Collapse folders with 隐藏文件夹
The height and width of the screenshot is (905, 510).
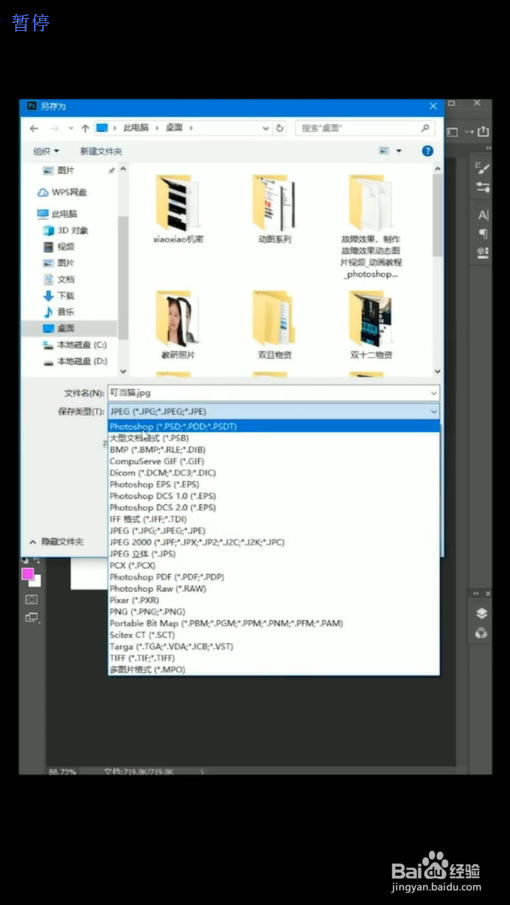[57, 542]
